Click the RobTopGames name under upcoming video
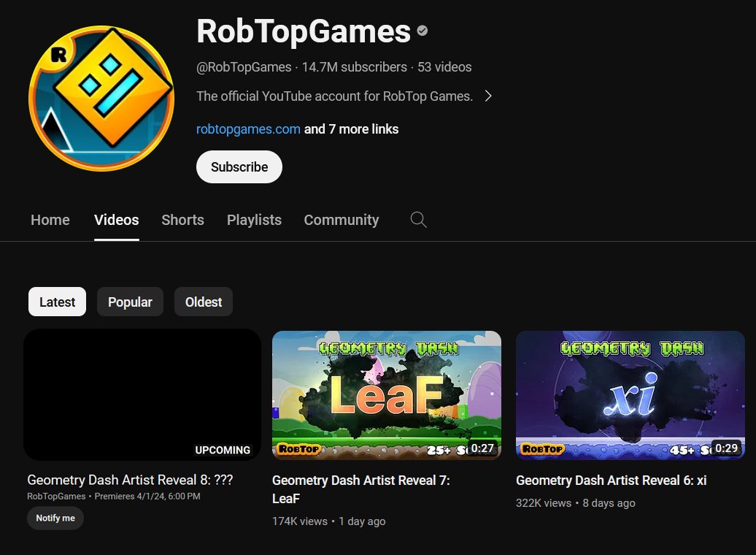Viewport: 756px width, 555px height. click(56, 496)
